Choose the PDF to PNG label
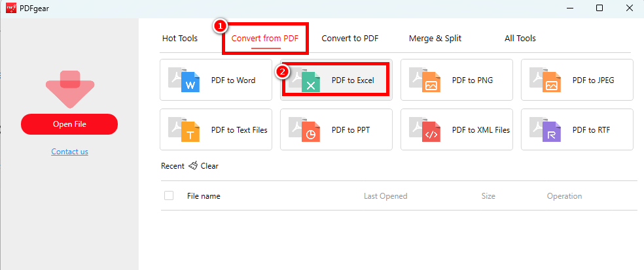Screen dimensions: 644x270 point(473,80)
